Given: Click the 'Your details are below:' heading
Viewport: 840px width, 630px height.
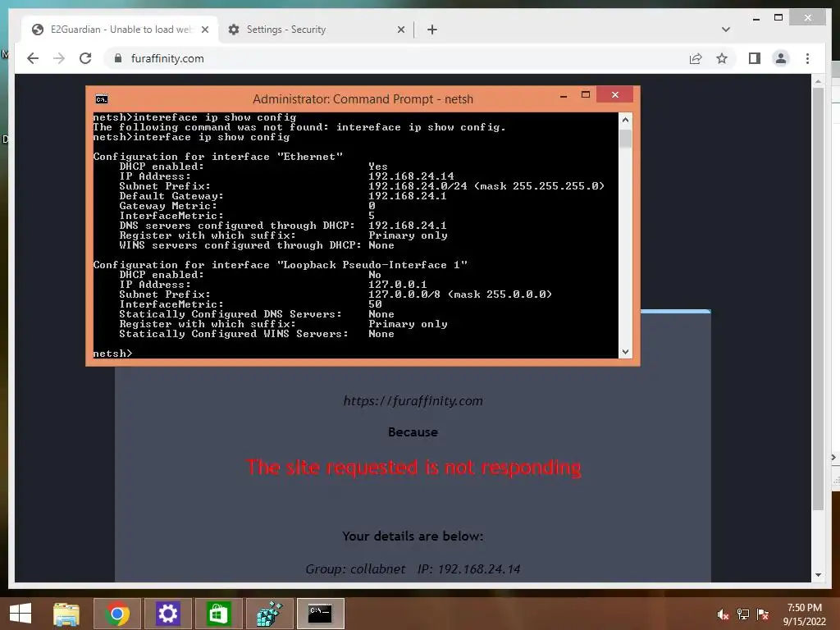Looking at the screenshot, I should [413, 536].
